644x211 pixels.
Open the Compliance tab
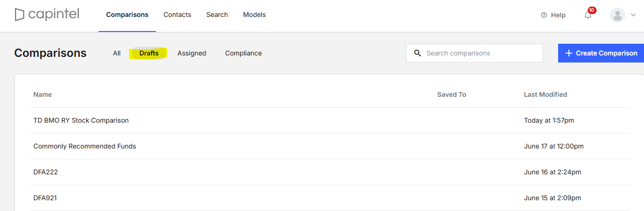point(243,53)
